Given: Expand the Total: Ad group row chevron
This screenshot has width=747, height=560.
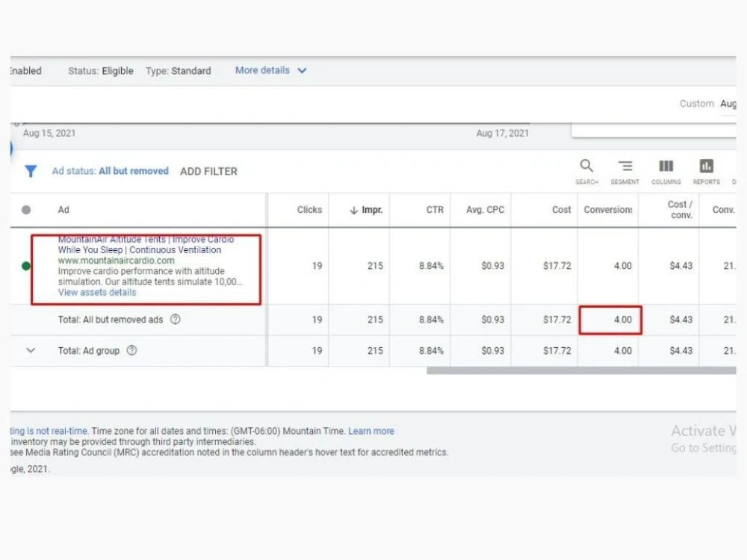Looking at the screenshot, I should [x=31, y=350].
